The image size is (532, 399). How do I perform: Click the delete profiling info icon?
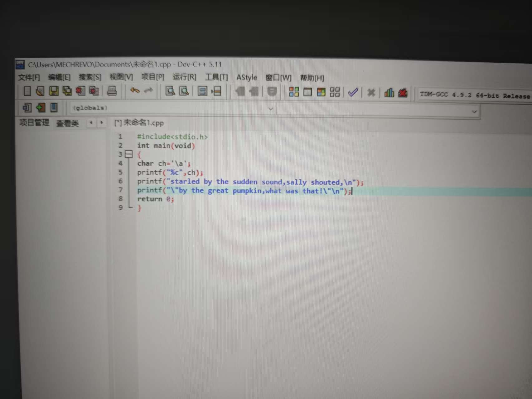[403, 93]
